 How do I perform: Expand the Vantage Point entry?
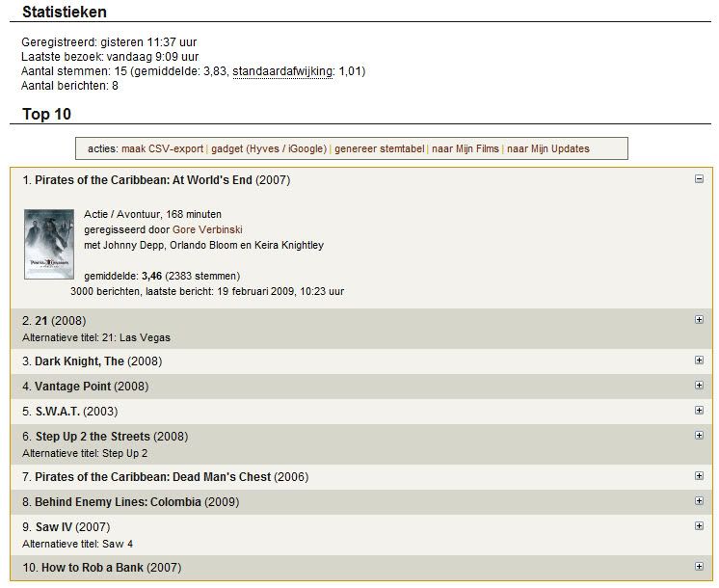point(699,385)
